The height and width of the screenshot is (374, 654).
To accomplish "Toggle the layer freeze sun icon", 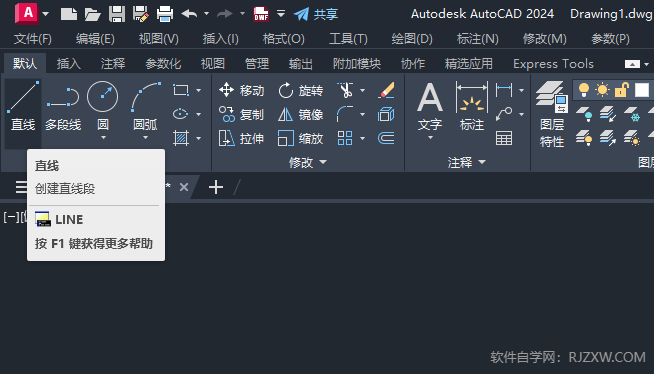I will click(x=602, y=90).
